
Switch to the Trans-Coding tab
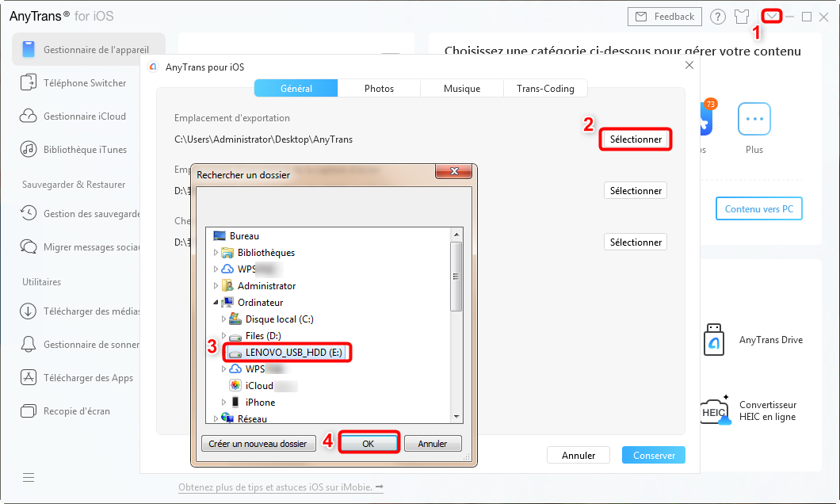(x=545, y=89)
